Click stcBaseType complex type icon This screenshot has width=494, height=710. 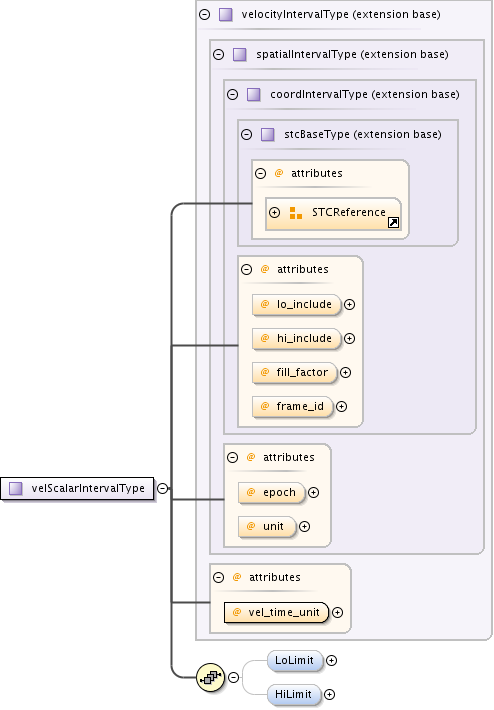pos(268,134)
